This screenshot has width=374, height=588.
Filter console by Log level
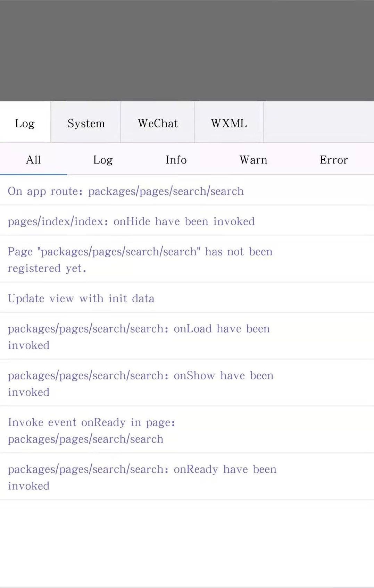click(103, 159)
